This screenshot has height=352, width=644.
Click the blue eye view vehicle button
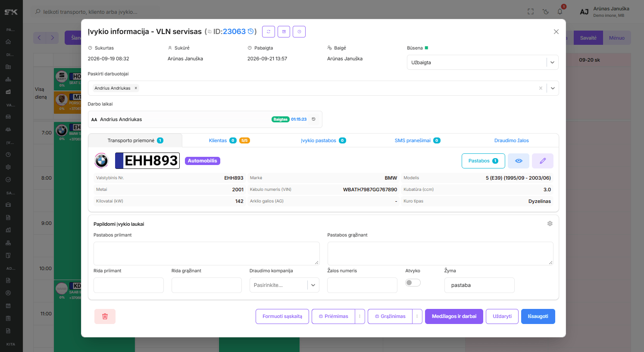(519, 161)
